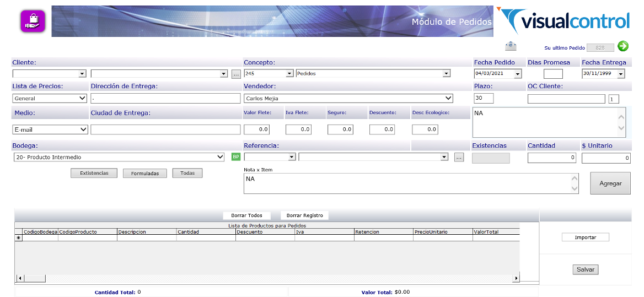
Task: Click the Iva Flete field
Action: pos(299,129)
